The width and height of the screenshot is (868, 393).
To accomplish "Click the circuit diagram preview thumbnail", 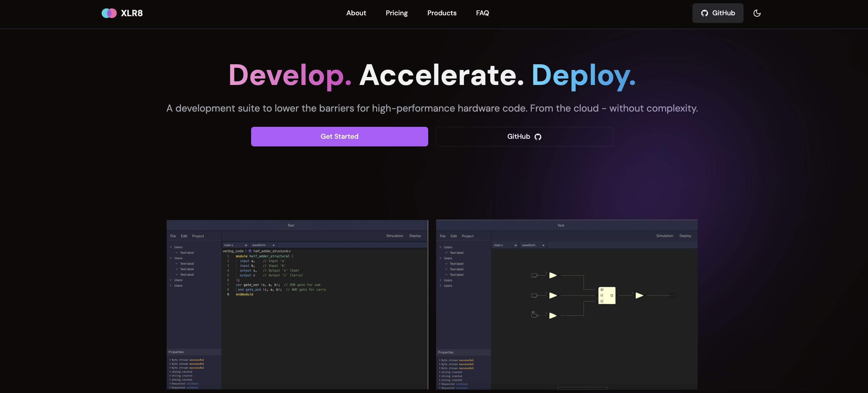I will tap(566, 304).
